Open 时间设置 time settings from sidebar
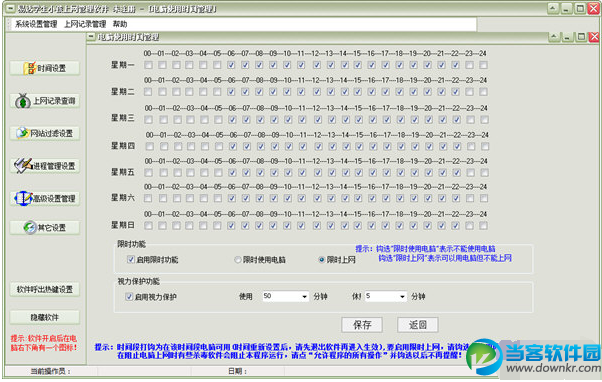The width and height of the screenshot is (602, 382). pyautogui.click(x=45, y=68)
